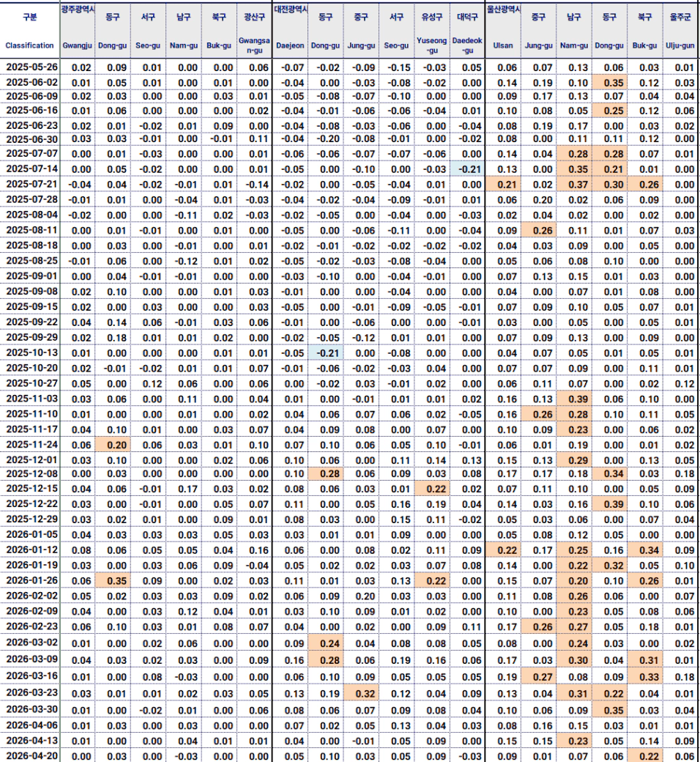Select the 2026-02-09 date cell

point(31,611)
